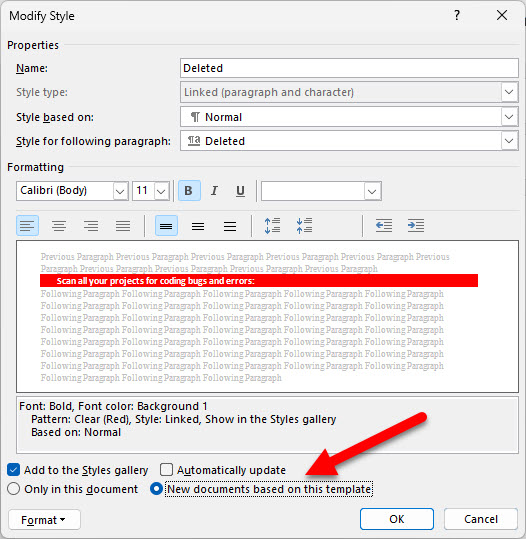Align text left
The image size is (526, 539).
tap(28, 226)
